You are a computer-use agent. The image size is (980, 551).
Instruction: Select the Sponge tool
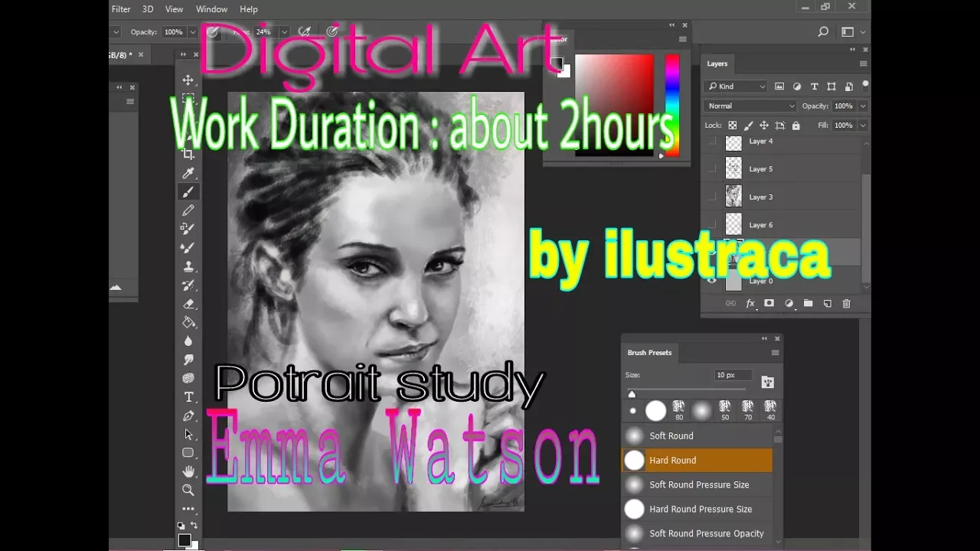click(x=188, y=378)
